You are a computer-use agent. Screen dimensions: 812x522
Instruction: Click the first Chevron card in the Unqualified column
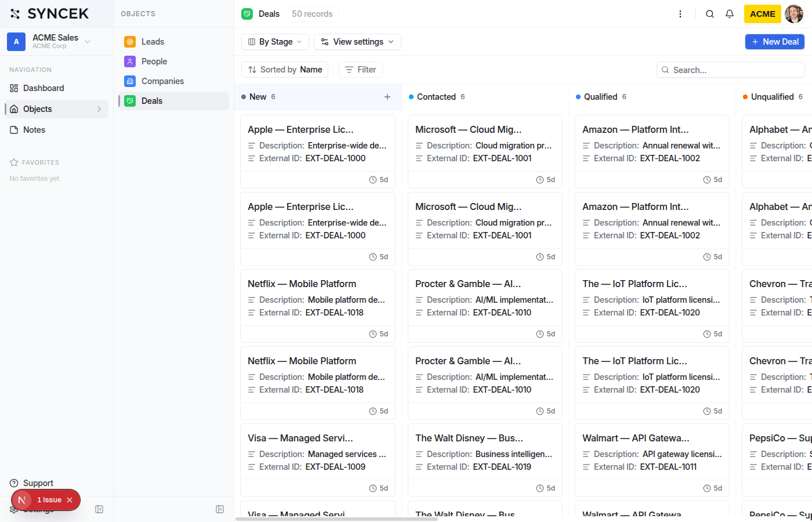(x=777, y=306)
